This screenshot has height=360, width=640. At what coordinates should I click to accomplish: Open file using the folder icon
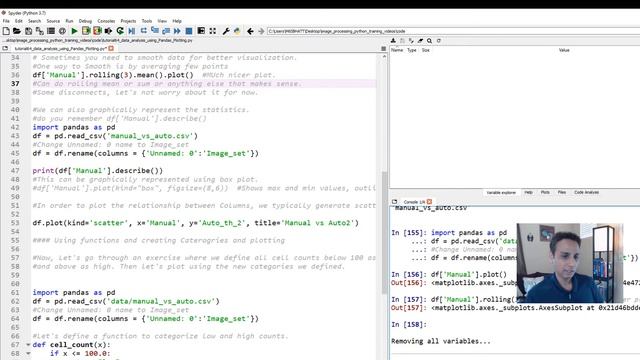pyautogui.click(x=17, y=31)
